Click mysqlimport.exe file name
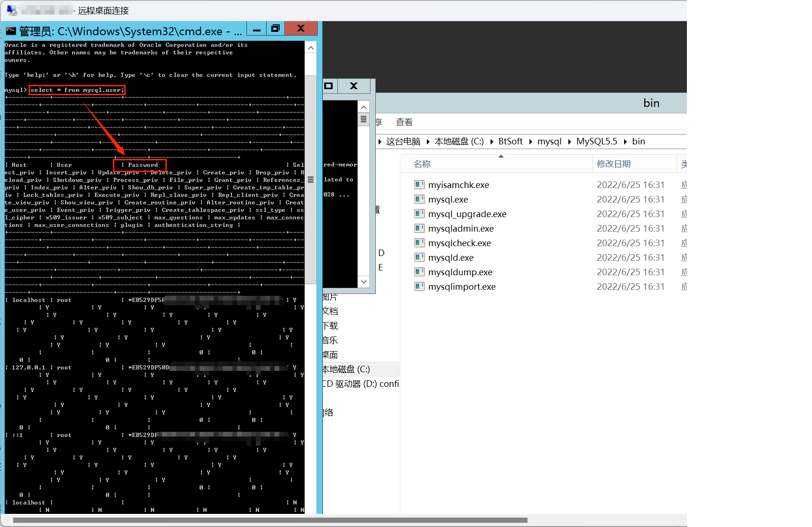Viewport: 812px width, 527px height. 462,287
